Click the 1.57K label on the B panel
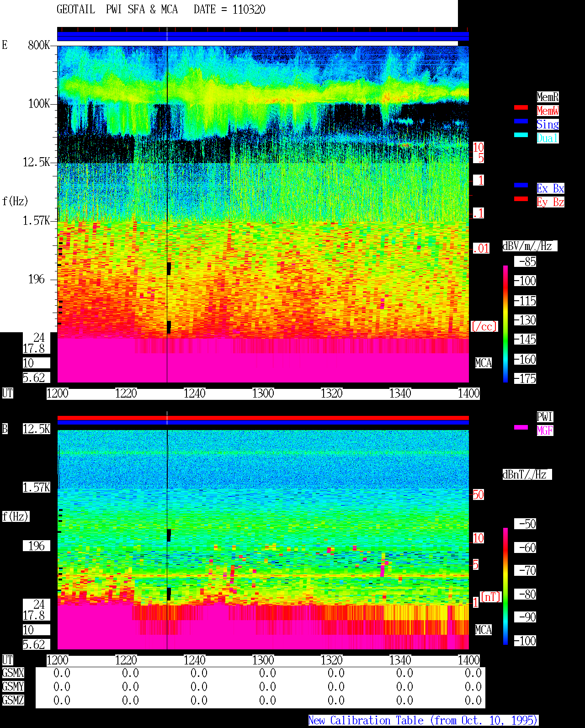Viewport: 585px width, 728px height. [37, 487]
